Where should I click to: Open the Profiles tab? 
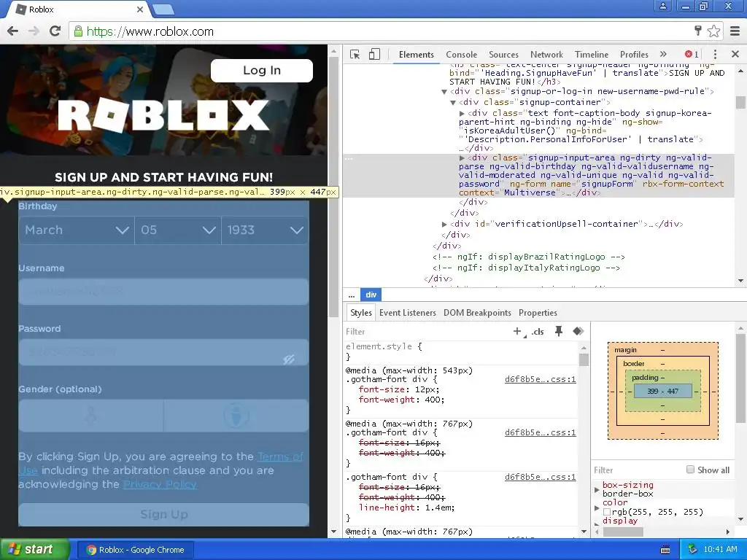coord(634,54)
